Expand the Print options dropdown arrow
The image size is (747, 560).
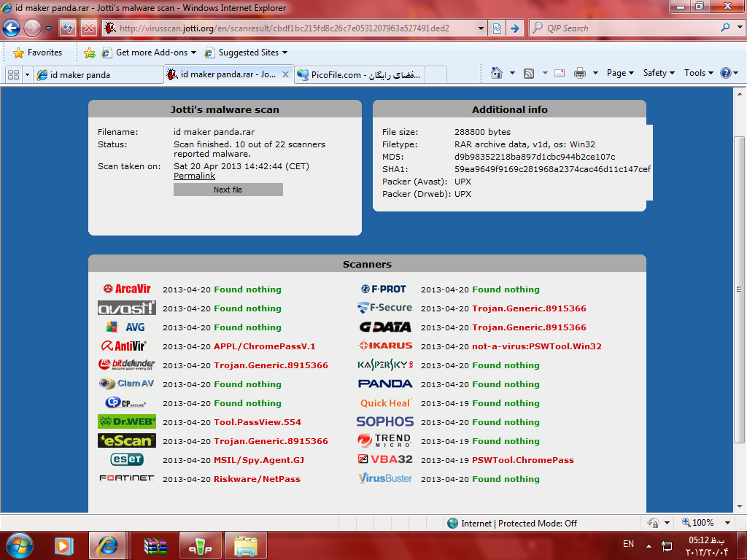pos(595,73)
